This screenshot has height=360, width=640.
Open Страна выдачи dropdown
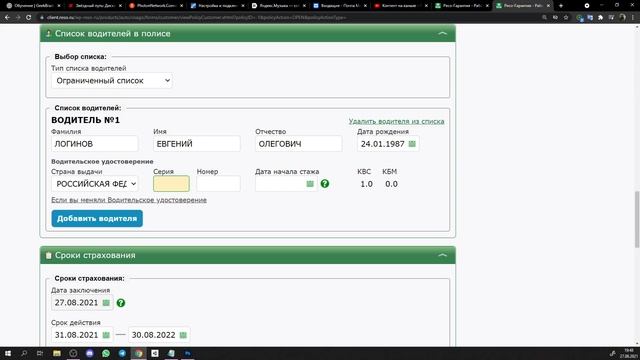95,184
